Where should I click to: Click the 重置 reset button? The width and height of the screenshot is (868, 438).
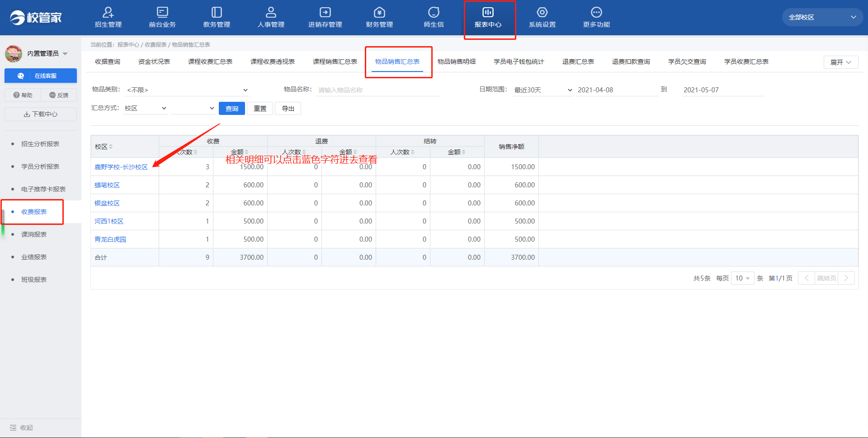(260, 109)
